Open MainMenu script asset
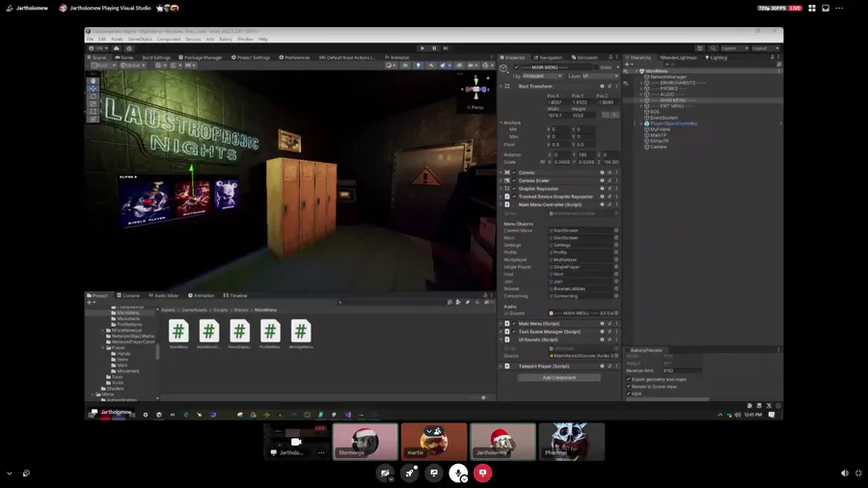 click(178, 332)
